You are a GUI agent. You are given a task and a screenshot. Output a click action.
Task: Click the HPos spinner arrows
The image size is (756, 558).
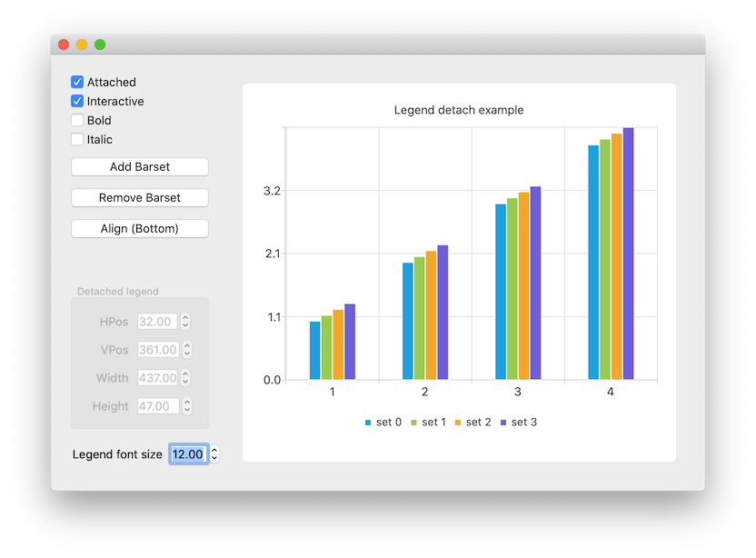(x=185, y=321)
